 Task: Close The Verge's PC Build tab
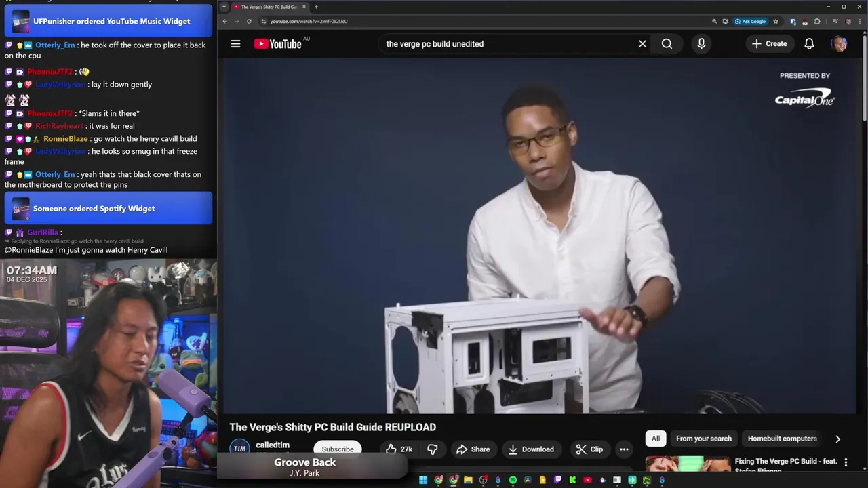point(304,7)
